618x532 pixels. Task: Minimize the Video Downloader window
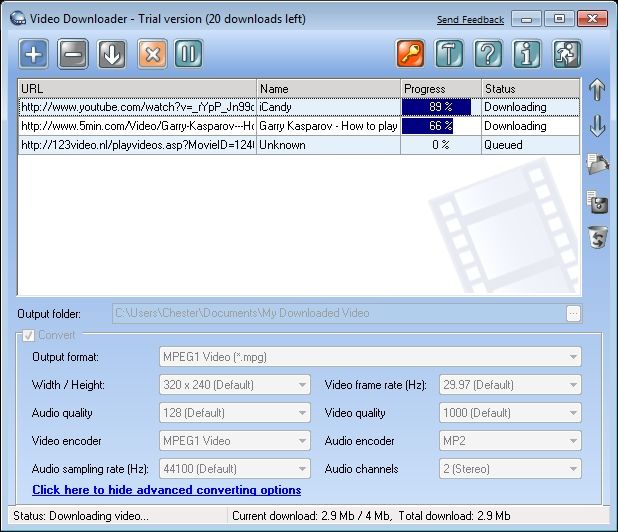527,19
